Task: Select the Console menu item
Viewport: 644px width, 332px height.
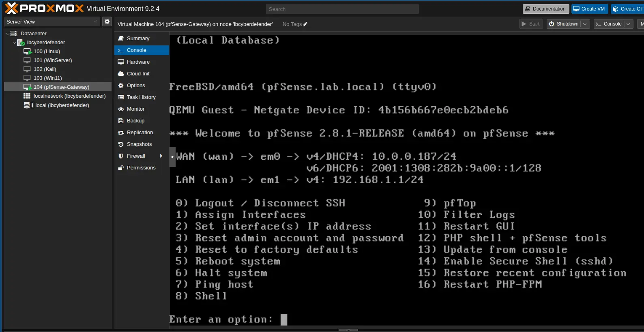Action: tap(142, 50)
